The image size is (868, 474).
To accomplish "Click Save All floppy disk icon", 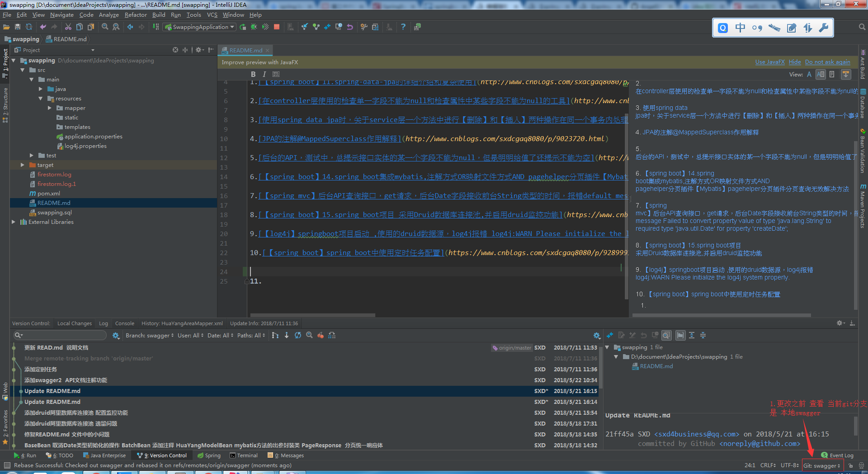I will (x=18, y=27).
